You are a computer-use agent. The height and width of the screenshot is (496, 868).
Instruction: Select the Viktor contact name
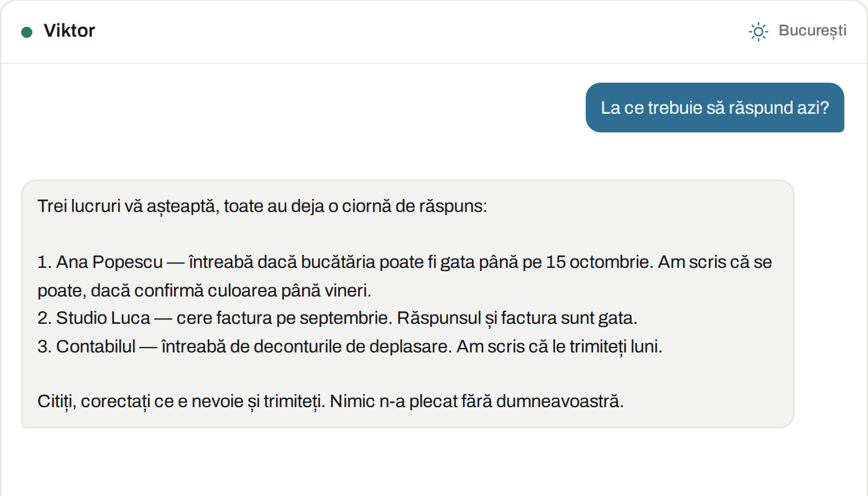point(69,30)
